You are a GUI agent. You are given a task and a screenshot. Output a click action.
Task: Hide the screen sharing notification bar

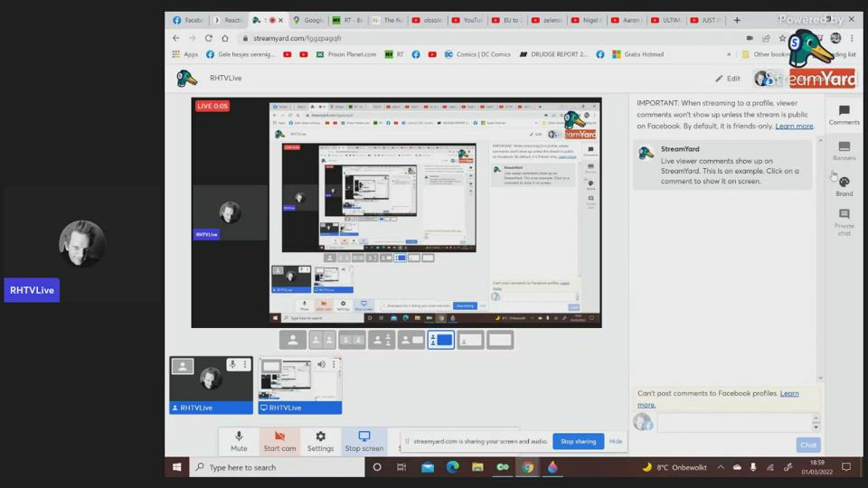coord(615,441)
